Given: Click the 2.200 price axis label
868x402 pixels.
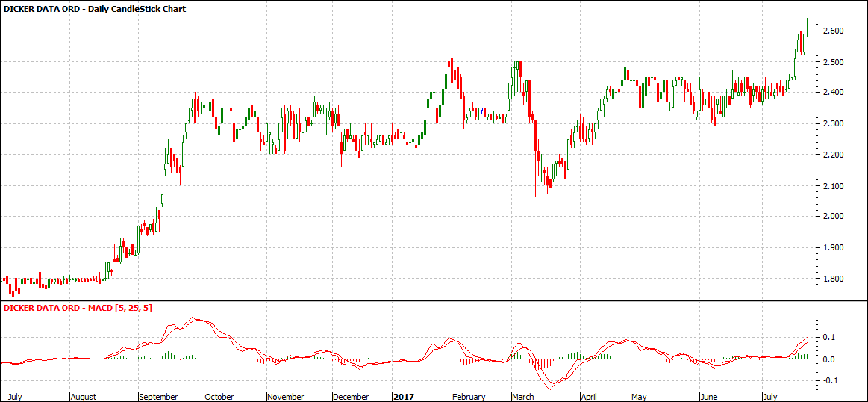Looking at the screenshot, I should [831, 154].
